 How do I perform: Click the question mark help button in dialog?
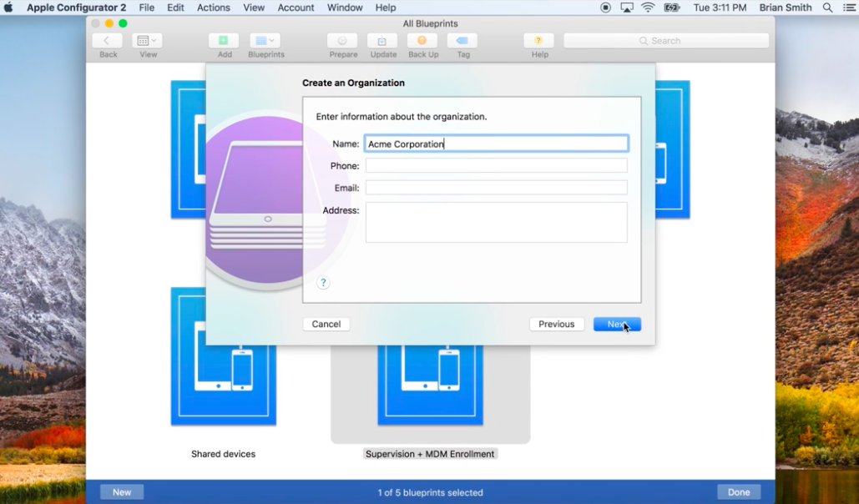[323, 283]
